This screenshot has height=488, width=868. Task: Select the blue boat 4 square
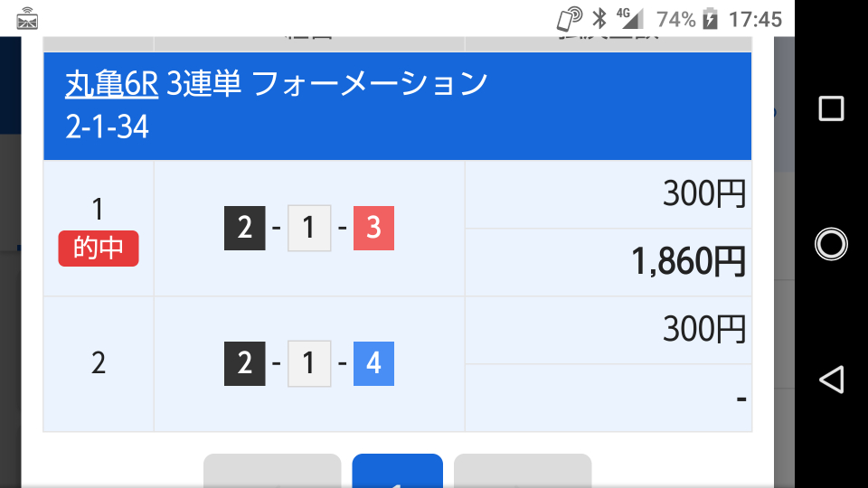coord(373,363)
